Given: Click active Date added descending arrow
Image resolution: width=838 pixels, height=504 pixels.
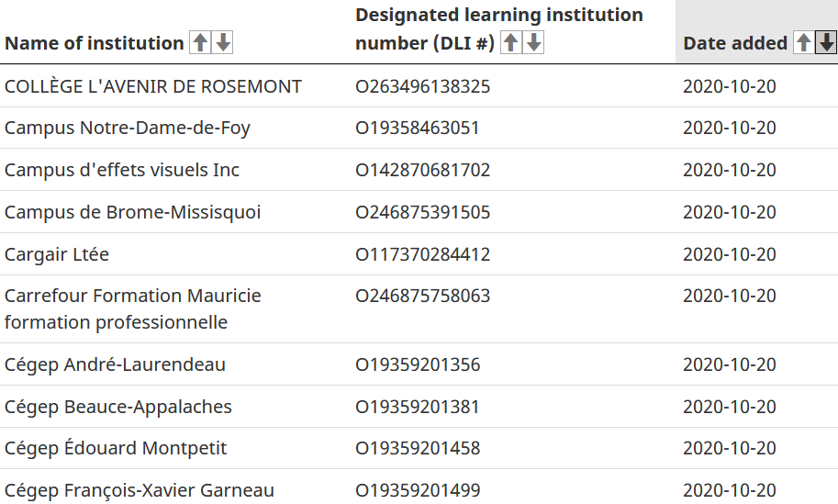Looking at the screenshot, I should click(826, 42).
